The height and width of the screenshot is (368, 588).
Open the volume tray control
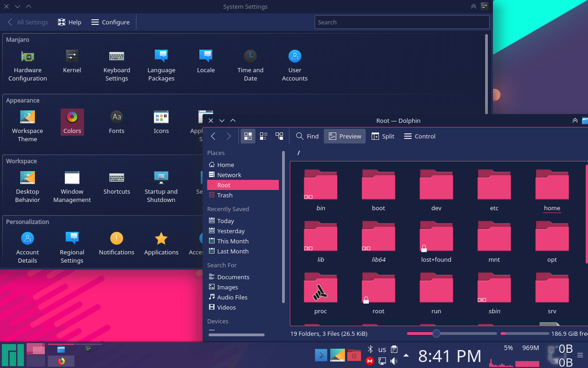pyautogui.click(x=394, y=361)
